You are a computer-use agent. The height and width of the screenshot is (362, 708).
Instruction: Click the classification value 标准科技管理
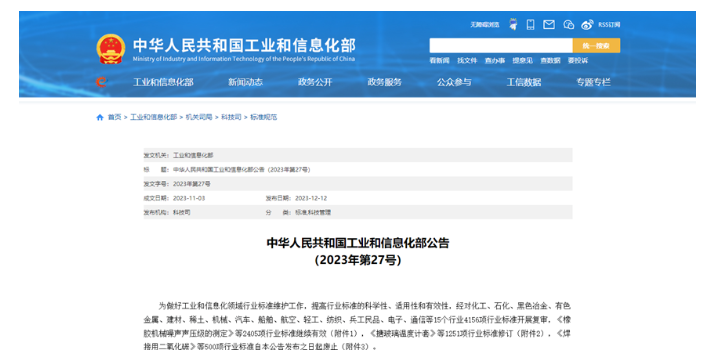[313, 213]
